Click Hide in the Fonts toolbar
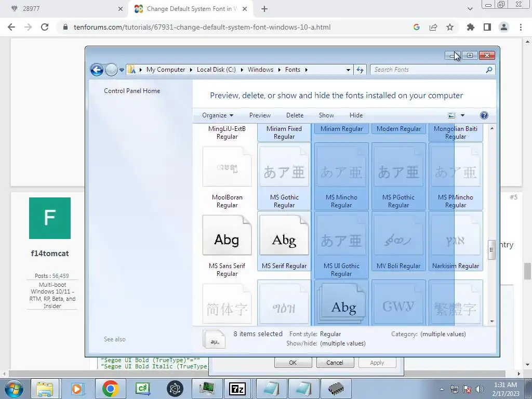 (356, 115)
